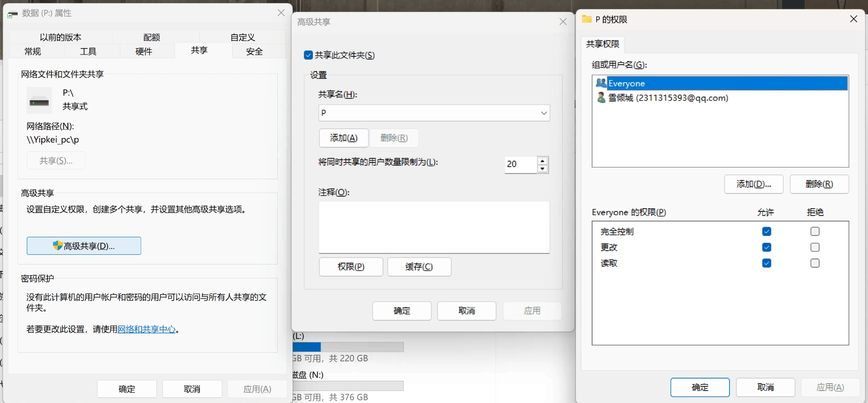Click the user icon beside 雪倾城 account

[x=601, y=97]
